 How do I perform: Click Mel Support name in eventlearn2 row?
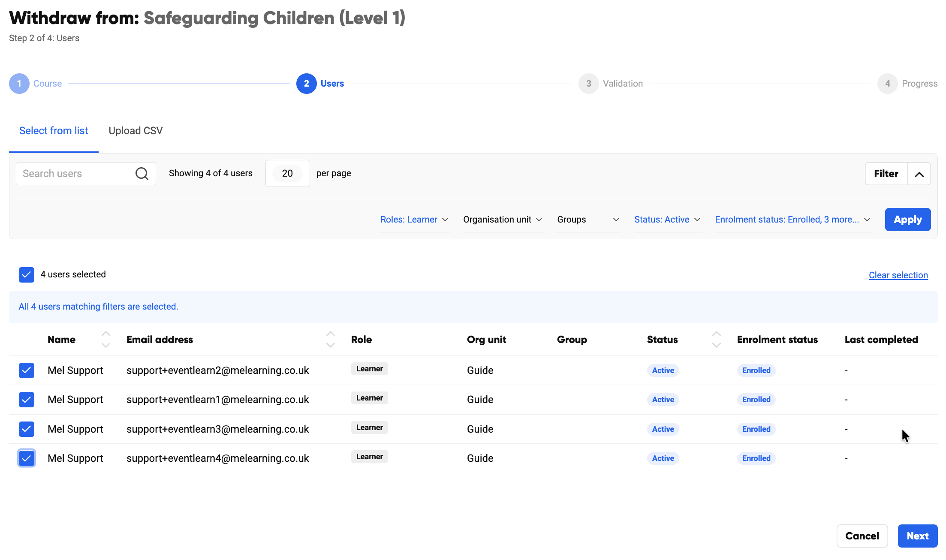point(75,370)
